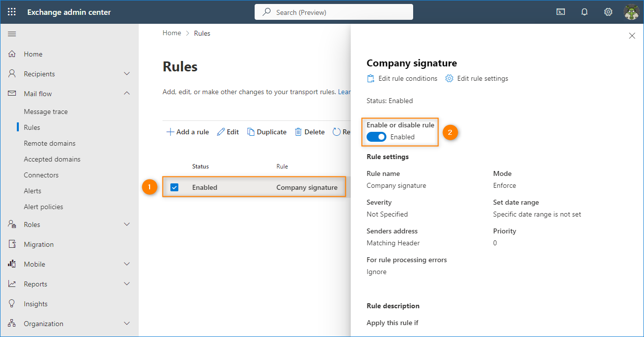Screen dimensions: 644x337
Task: Click Edit rule conditions link
Action: pyautogui.click(x=408, y=78)
